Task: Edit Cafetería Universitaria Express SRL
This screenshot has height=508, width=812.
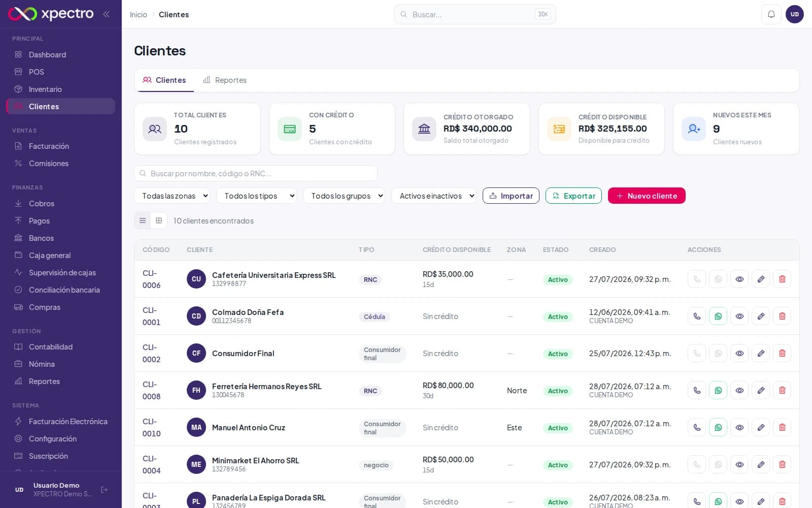Action: click(x=761, y=279)
